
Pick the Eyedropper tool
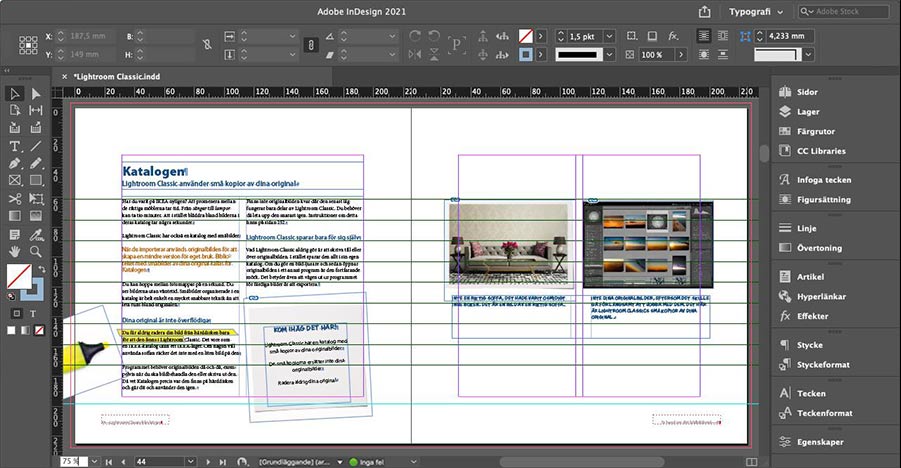click(x=36, y=235)
